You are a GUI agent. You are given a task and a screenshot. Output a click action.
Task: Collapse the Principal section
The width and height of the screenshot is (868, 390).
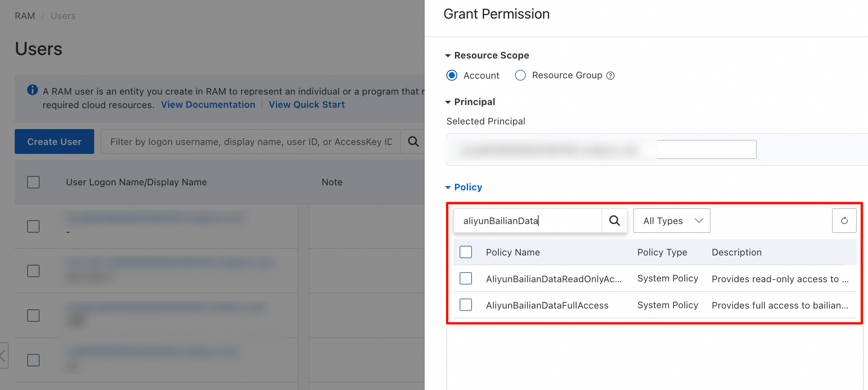pos(448,102)
